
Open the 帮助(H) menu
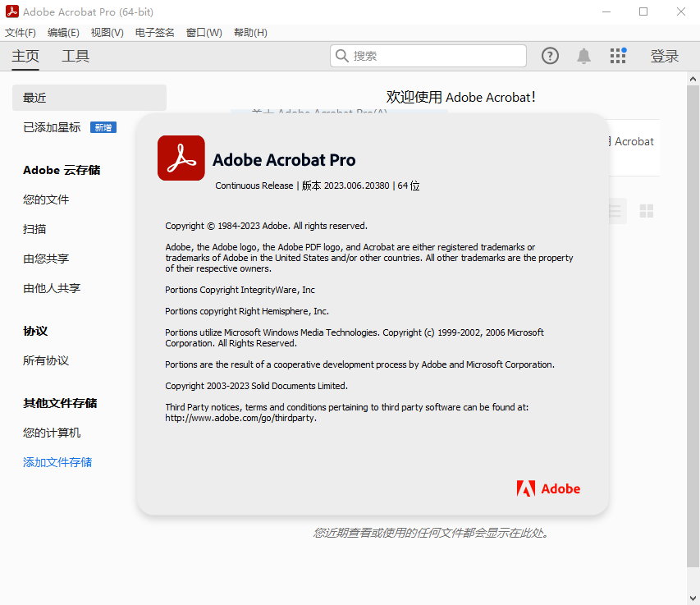point(250,33)
